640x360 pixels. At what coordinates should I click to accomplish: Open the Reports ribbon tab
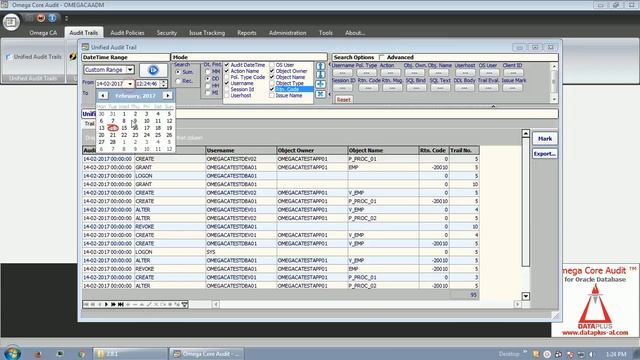[247, 33]
